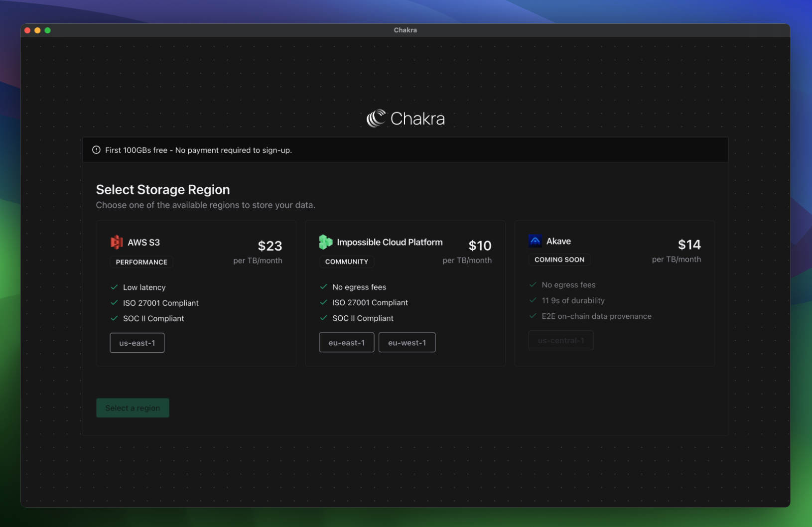Click the Akave logo icon

pos(535,241)
